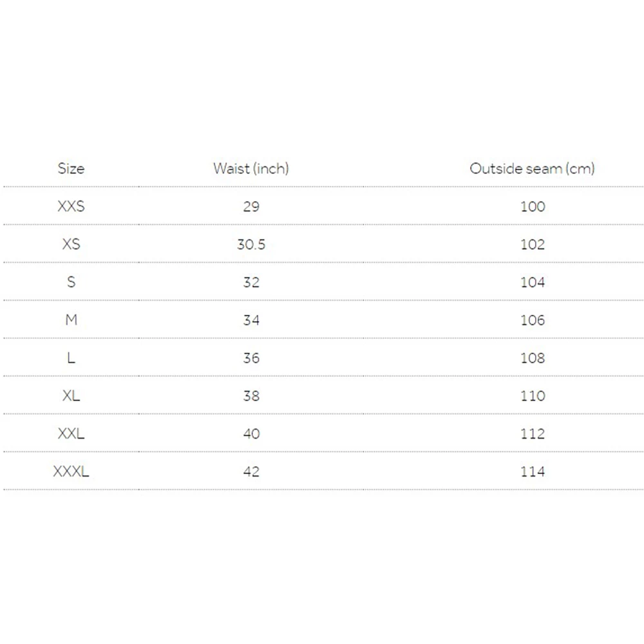Select the XXXL size label
644x644 pixels.
tap(71, 472)
